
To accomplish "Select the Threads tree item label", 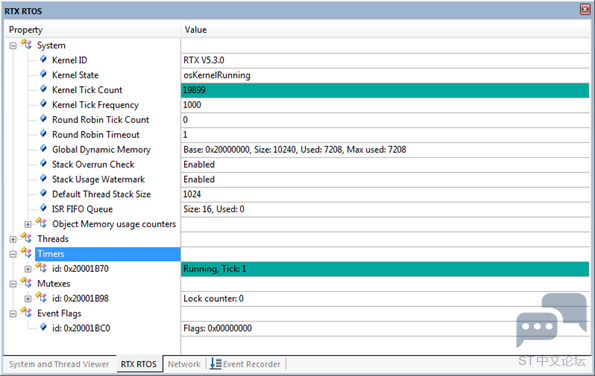I will [53, 239].
